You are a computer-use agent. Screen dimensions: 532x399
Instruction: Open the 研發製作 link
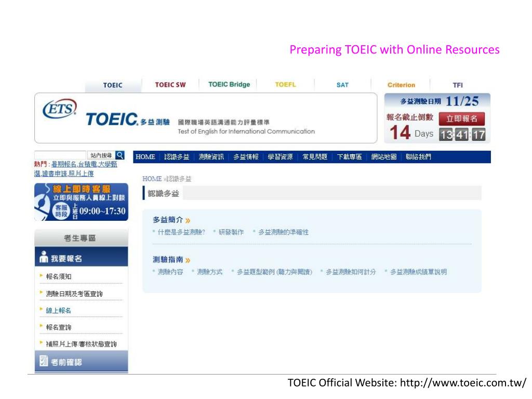[x=231, y=232]
